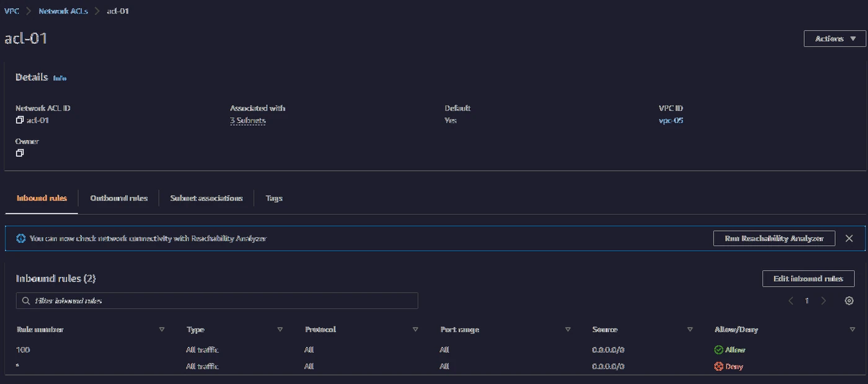This screenshot has height=384, width=868.
Task: Go to previous page of inbound rules
Action: pos(790,301)
